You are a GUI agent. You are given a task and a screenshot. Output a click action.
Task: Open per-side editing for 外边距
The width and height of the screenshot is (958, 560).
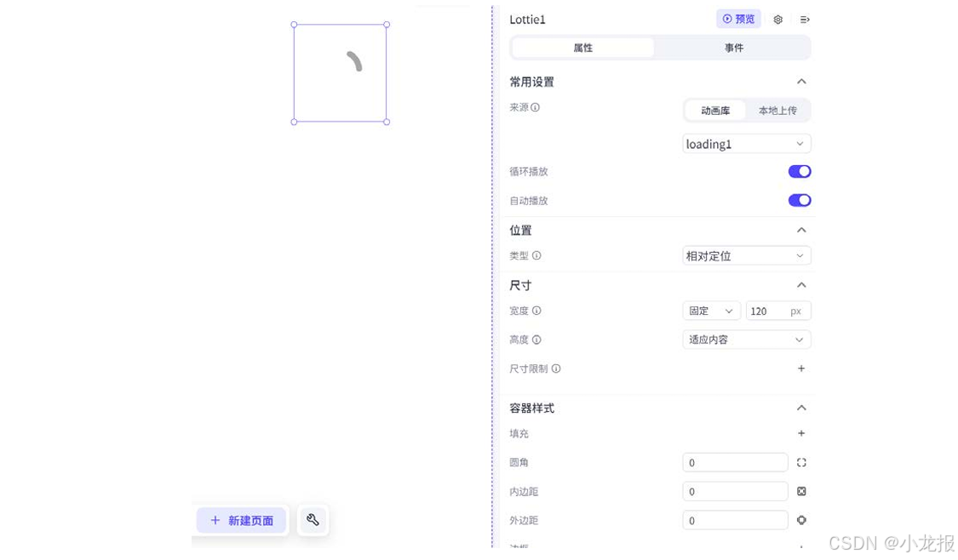(x=800, y=520)
